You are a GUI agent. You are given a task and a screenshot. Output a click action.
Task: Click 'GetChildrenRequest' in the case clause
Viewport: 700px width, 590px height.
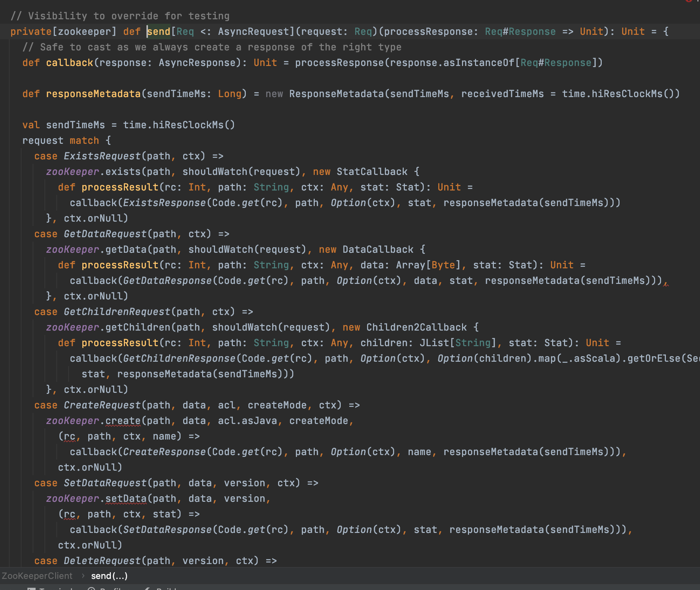(x=117, y=312)
